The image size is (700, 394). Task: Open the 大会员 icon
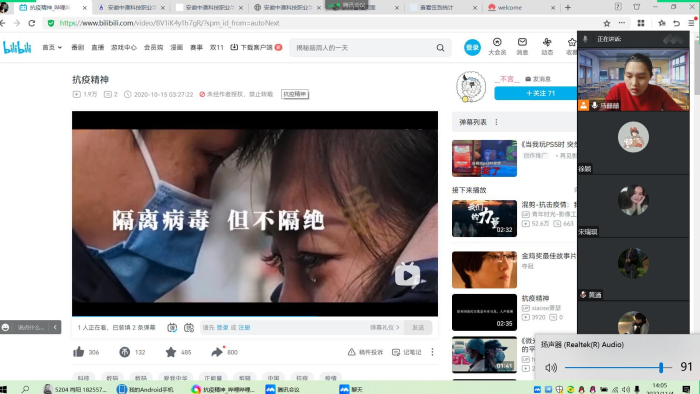[x=497, y=46]
